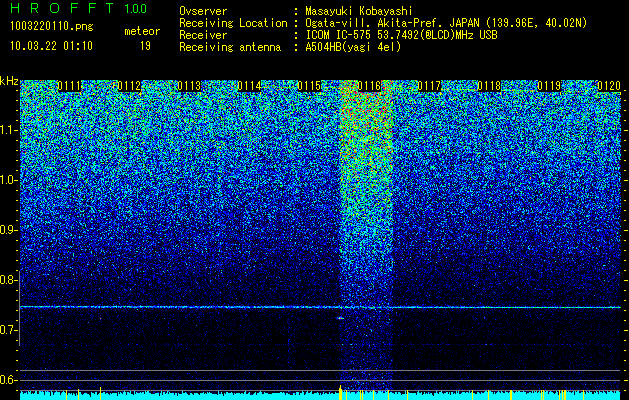Select the Ogata-vill. Akita-Pref. JAPAN location text

pos(446,23)
